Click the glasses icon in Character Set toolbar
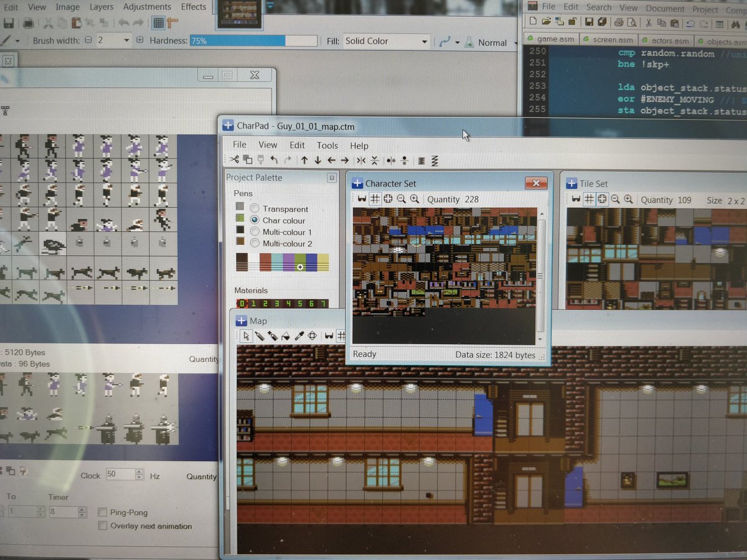This screenshot has width=747, height=560. click(x=362, y=199)
